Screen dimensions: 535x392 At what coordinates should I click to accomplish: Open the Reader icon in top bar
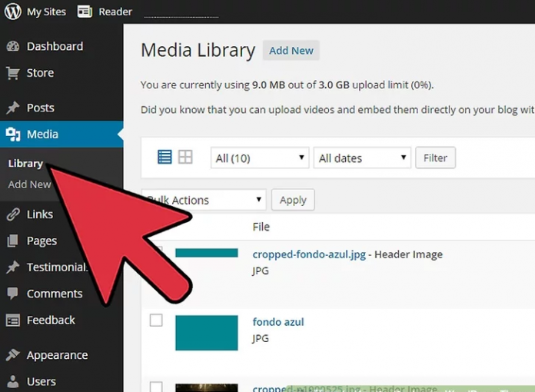point(85,12)
